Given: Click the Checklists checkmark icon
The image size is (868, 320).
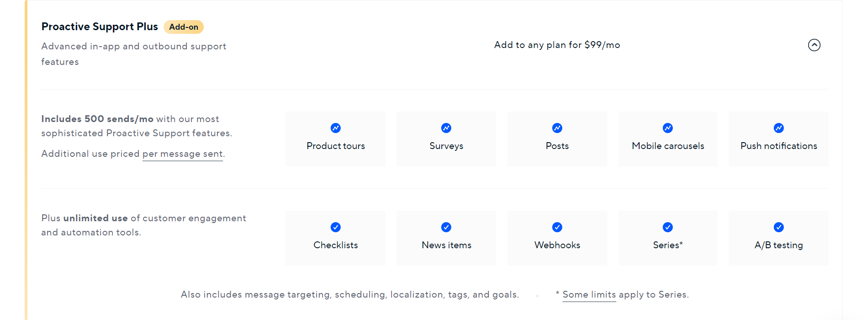Looking at the screenshot, I should point(335,227).
